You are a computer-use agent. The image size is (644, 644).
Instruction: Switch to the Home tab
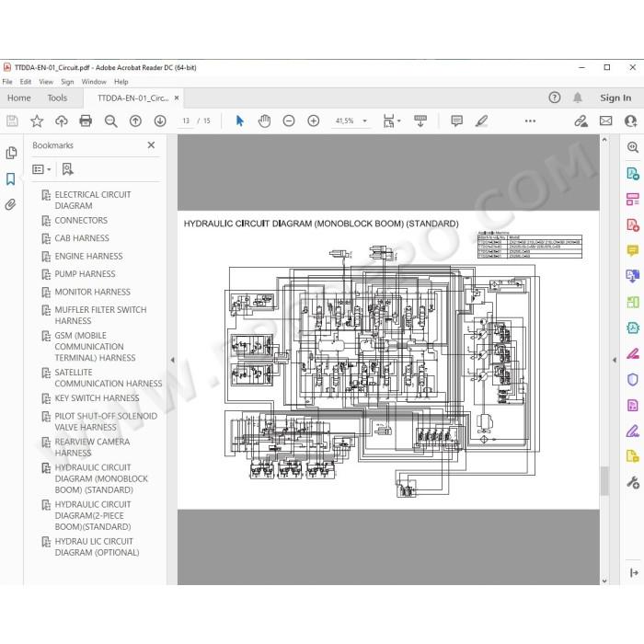tap(19, 98)
